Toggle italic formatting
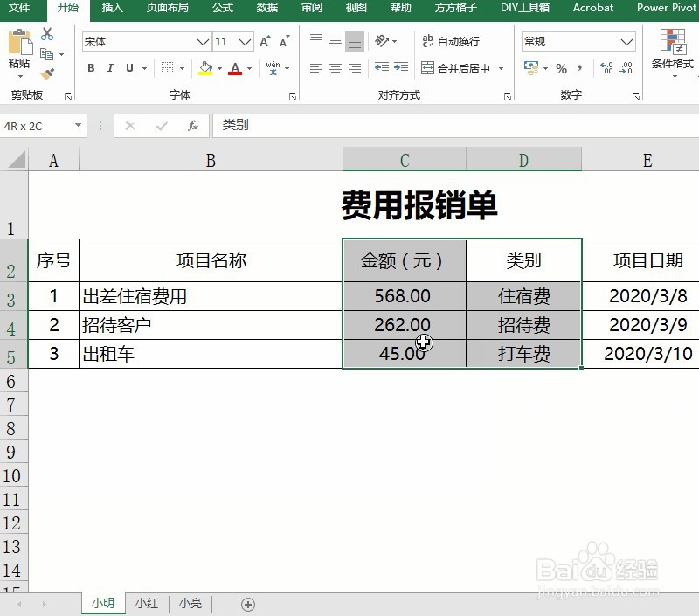699x616 pixels. tap(110, 67)
